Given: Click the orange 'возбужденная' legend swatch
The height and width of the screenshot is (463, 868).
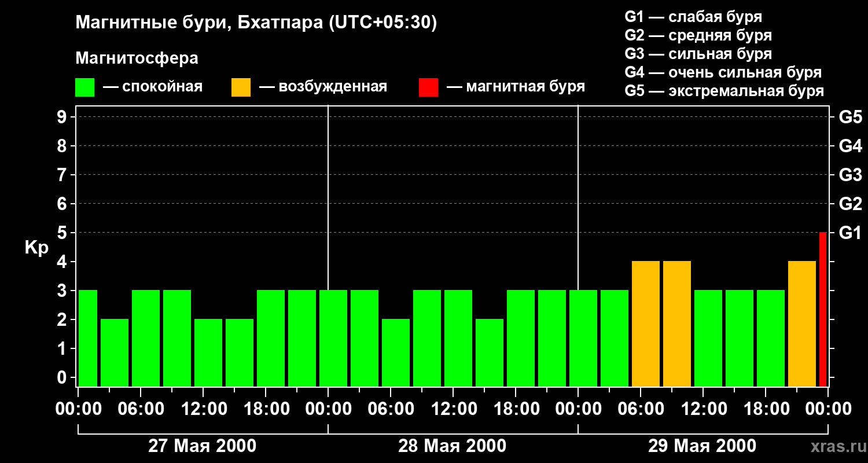Looking at the screenshot, I should pyautogui.click(x=241, y=87).
